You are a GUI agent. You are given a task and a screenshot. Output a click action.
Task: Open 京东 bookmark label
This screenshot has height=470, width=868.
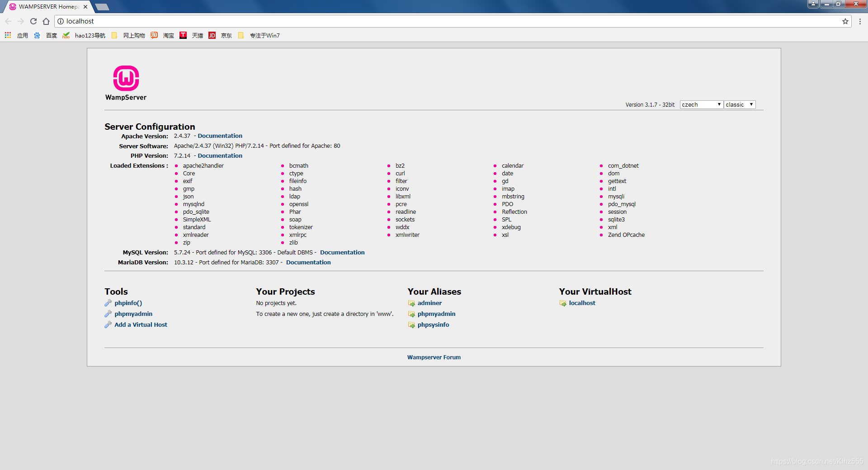coord(226,35)
